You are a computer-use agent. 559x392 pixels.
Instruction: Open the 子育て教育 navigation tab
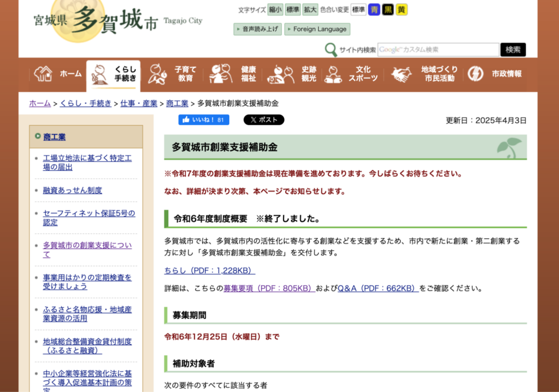[172, 74]
